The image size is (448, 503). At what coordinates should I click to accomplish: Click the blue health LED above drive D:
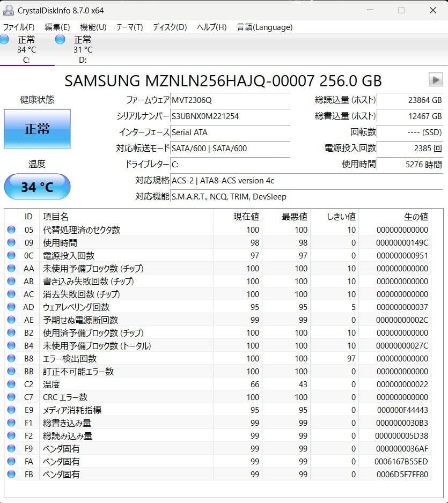(x=60, y=39)
